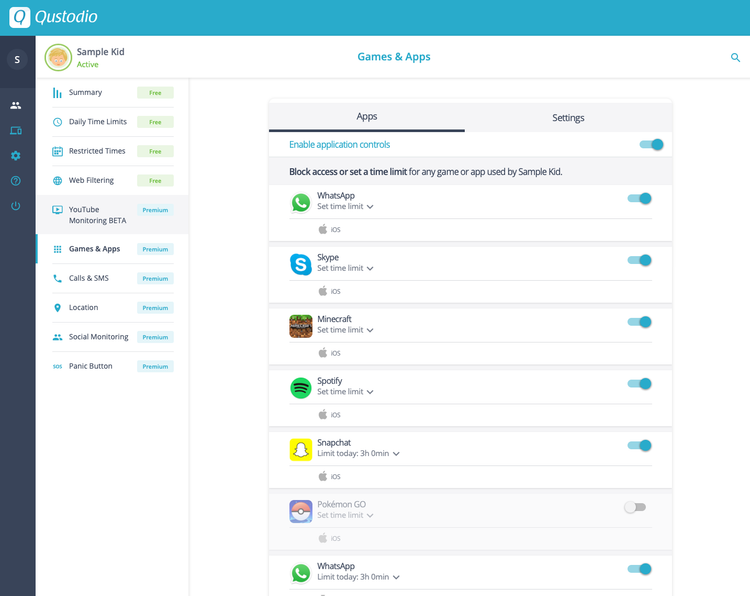750x596 pixels.
Task: Toggle the switch for WhatsApp with Set time limit
Action: (x=640, y=199)
